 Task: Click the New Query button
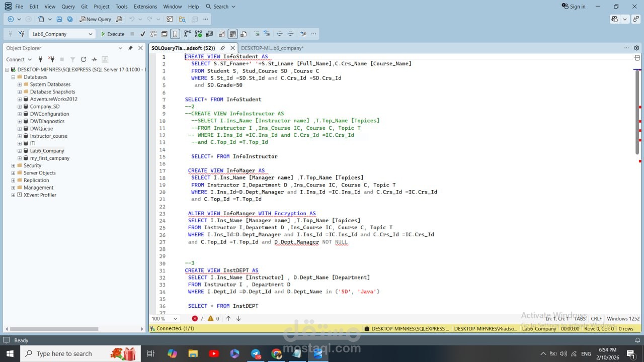pos(95,19)
